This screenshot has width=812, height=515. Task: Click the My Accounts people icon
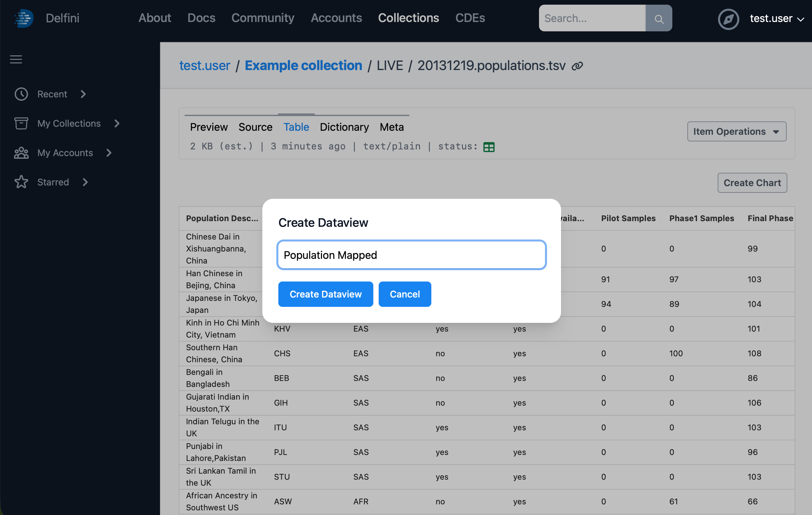(x=21, y=153)
